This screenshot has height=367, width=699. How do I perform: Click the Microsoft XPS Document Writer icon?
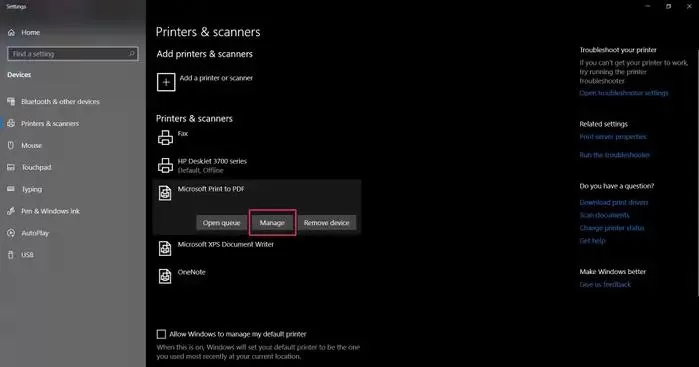pyautogui.click(x=165, y=248)
